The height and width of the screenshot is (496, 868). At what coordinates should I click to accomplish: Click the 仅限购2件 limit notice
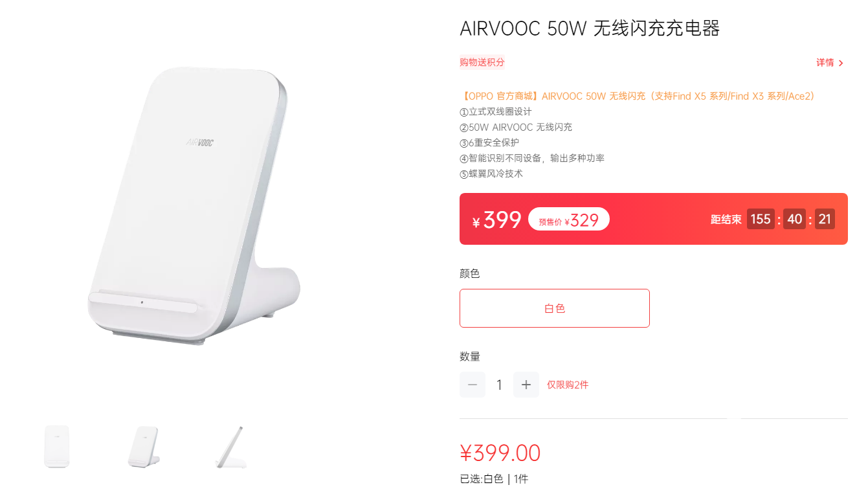568,385
